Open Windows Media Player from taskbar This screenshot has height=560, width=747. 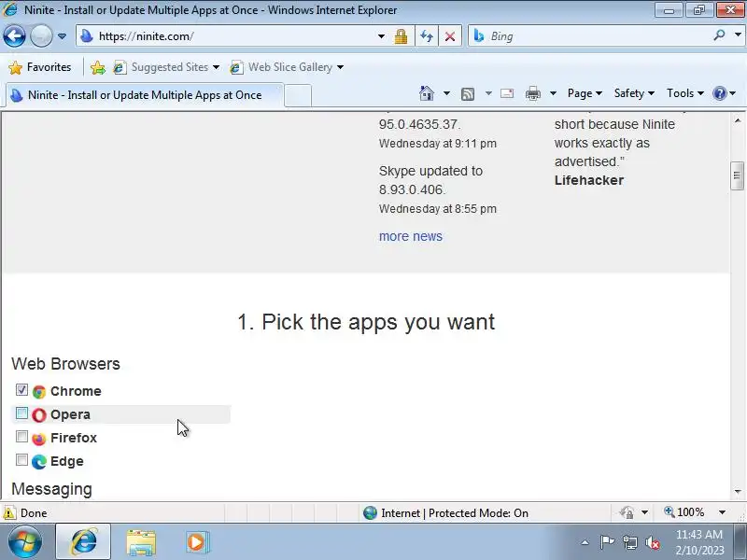(196, 542)
